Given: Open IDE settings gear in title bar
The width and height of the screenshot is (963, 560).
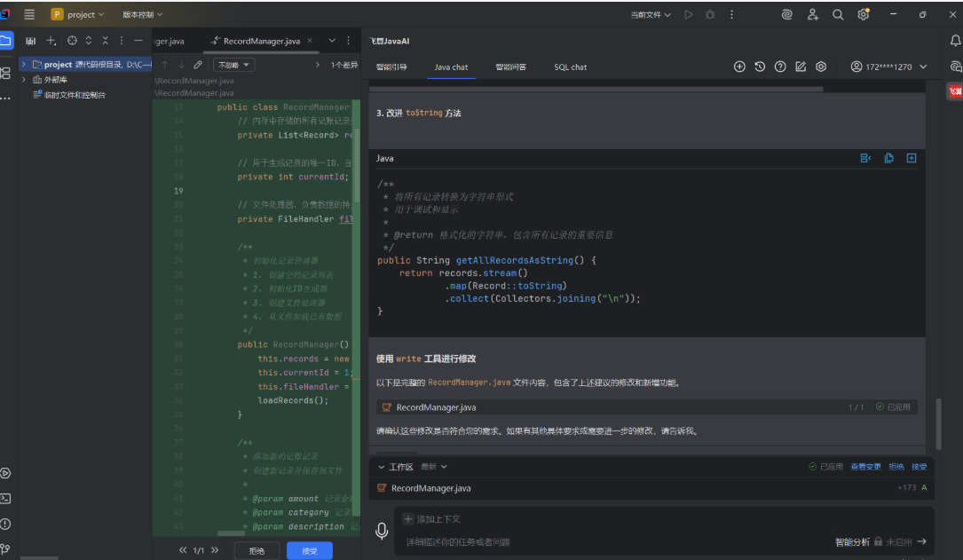Looking at the screenshot, I should (x=863, y=14).
